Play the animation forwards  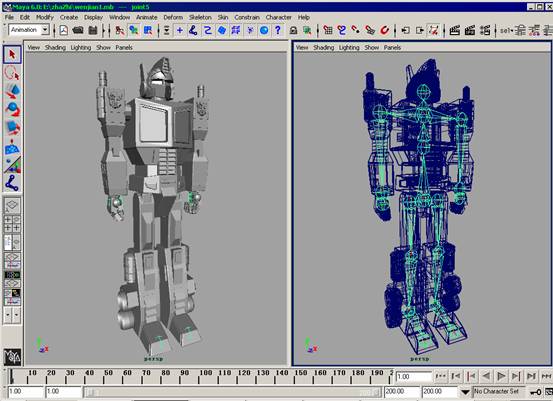point(501,376)
